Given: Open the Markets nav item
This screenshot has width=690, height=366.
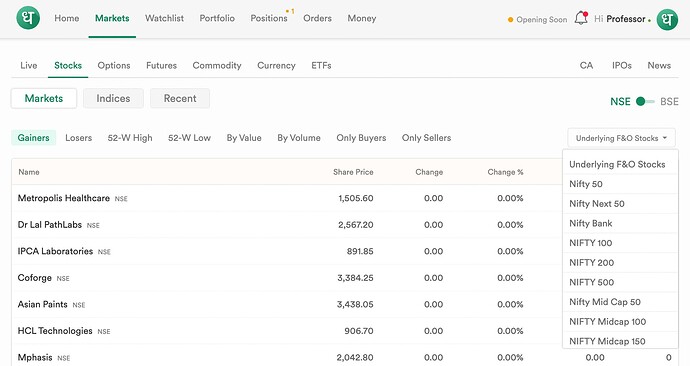Looking at the screenshot, I should pyautogui.click(x=112, y=18).
